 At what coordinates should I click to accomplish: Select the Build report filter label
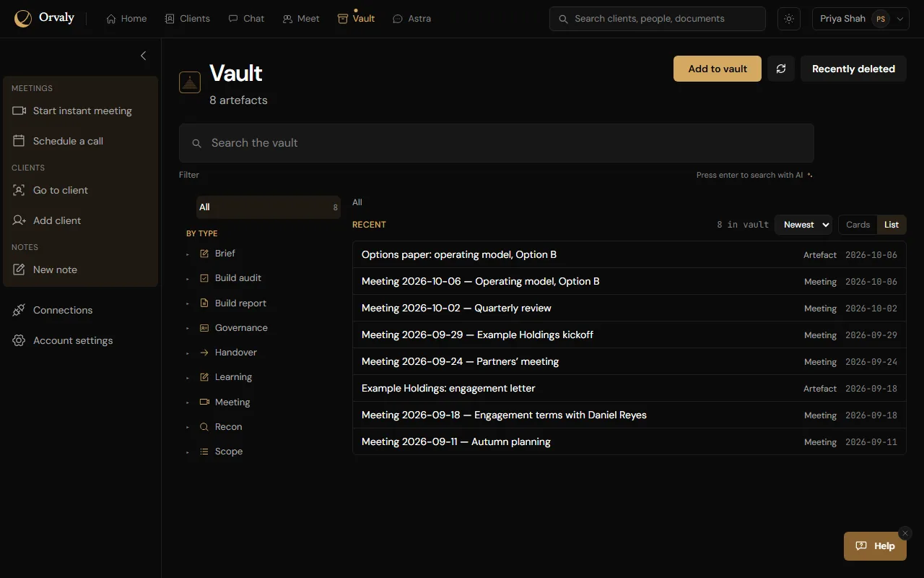point(240,303)
